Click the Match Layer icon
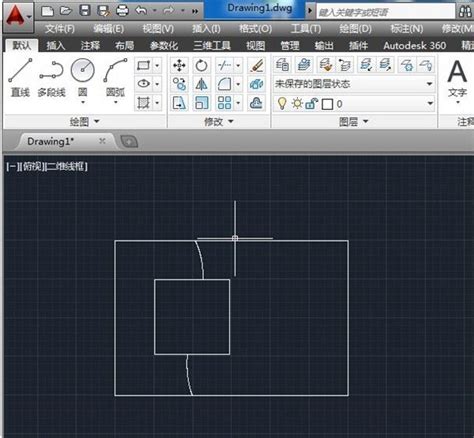The height and width of the screenshot is (438, 474). 326,65
